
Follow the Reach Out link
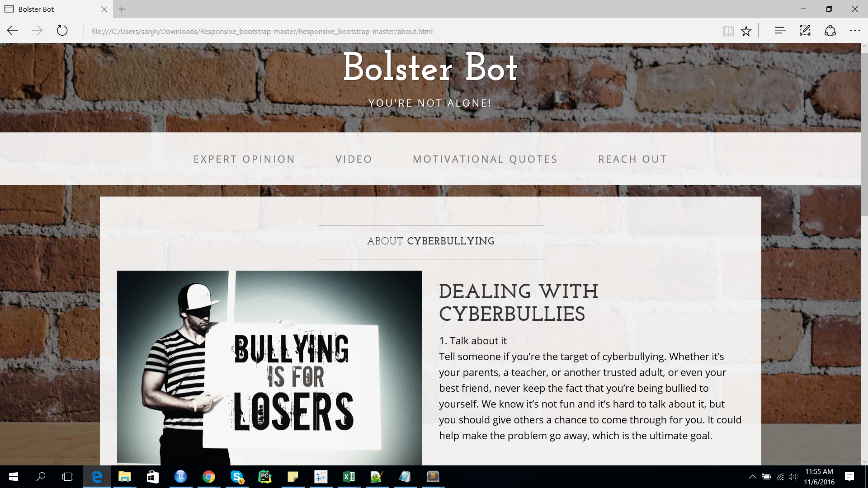pos(632,159)
